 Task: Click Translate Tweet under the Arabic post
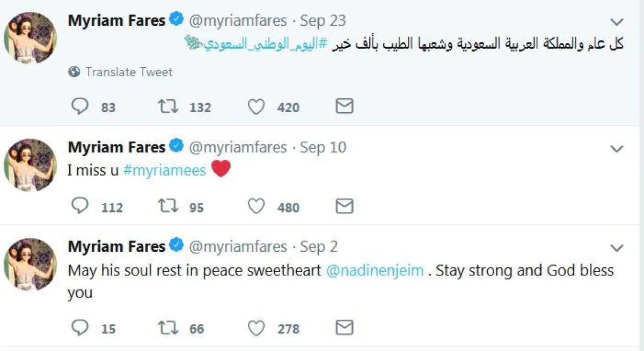[128, 72]
